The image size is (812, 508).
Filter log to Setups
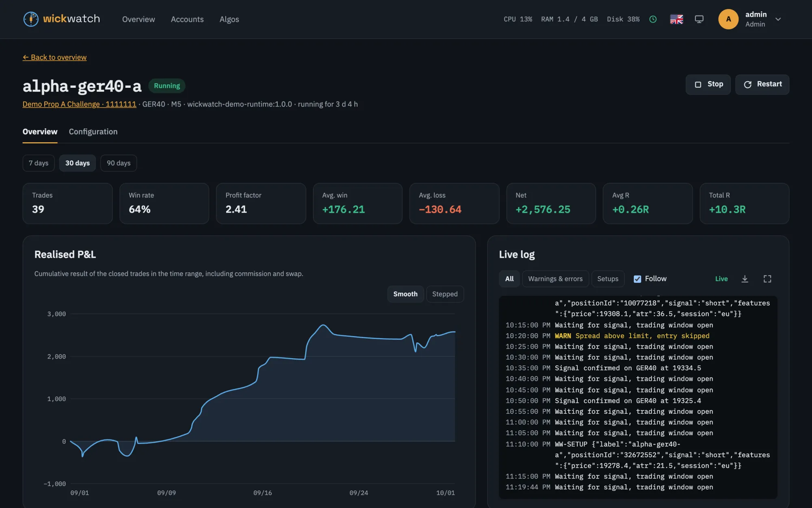pyautogui.click(x=608, y=279)
